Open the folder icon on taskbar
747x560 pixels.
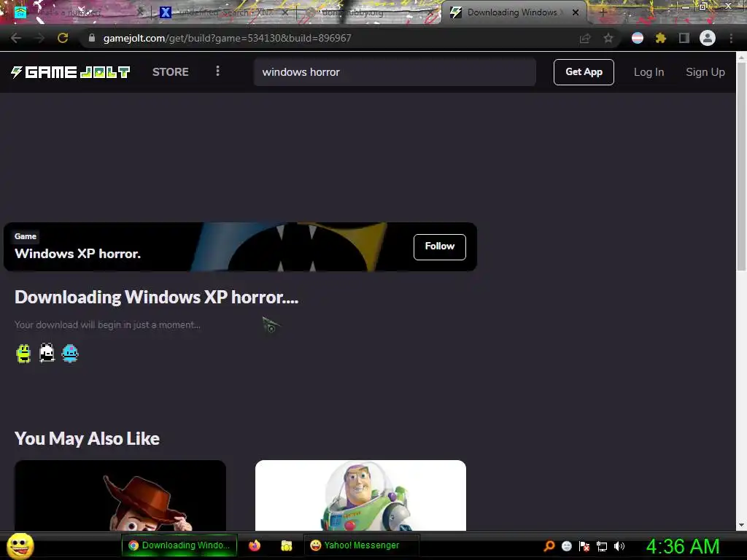coord(286,545)
